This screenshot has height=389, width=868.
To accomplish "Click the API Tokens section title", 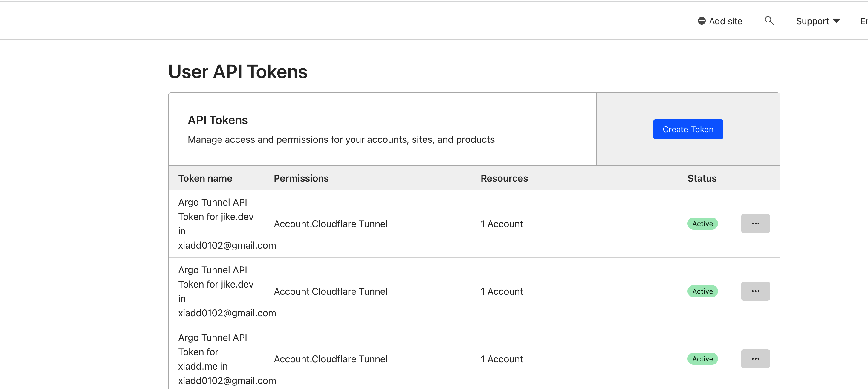I will click(x=218, y=120).
